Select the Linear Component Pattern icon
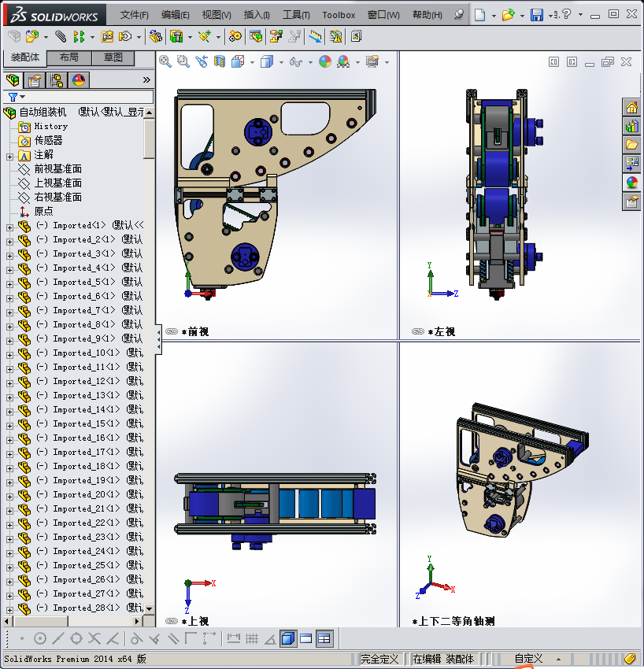Screen dimensions: 644x669 point(79,37)
